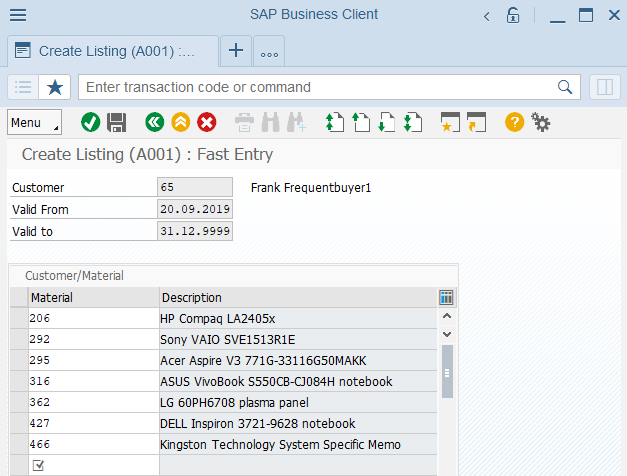The height and width of the screenshot is (476, 627).
Task: Toggle the side panel icon
Action: pyautogui.click(x=605, y=87)
